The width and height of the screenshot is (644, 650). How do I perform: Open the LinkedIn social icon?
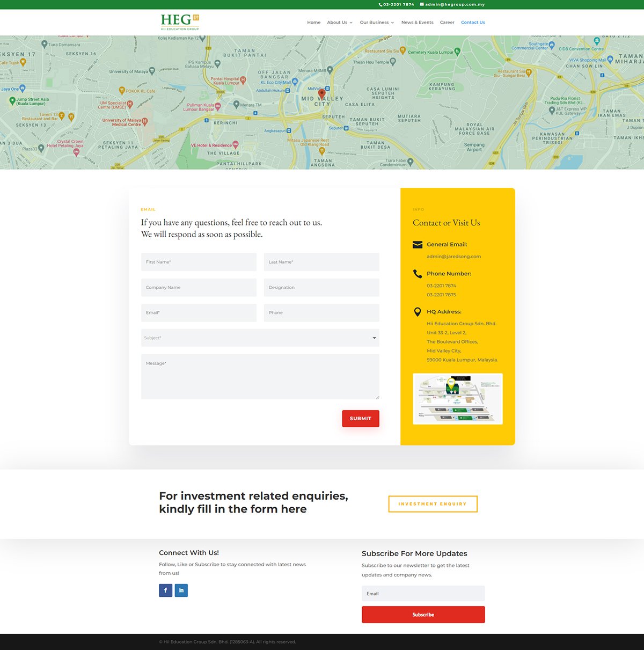tap(181, 590)
